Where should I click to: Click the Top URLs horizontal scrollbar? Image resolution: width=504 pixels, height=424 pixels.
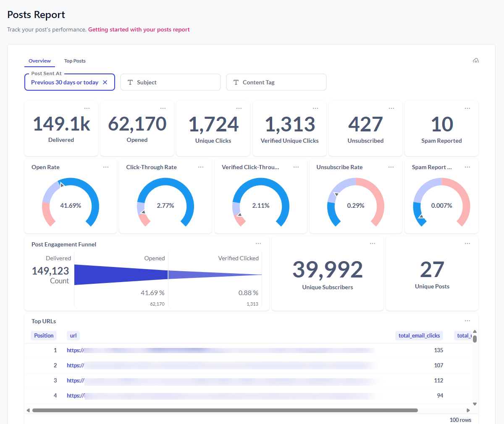(x=225, y=410)
